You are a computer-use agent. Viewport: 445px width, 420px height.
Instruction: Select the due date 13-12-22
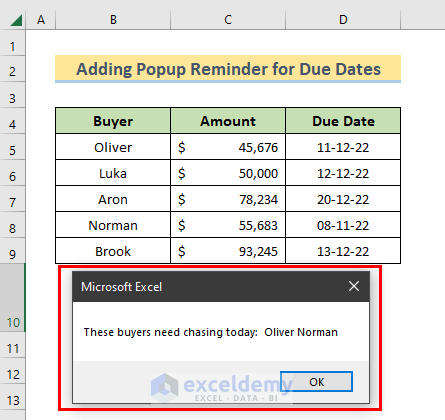tap(343, 251)
